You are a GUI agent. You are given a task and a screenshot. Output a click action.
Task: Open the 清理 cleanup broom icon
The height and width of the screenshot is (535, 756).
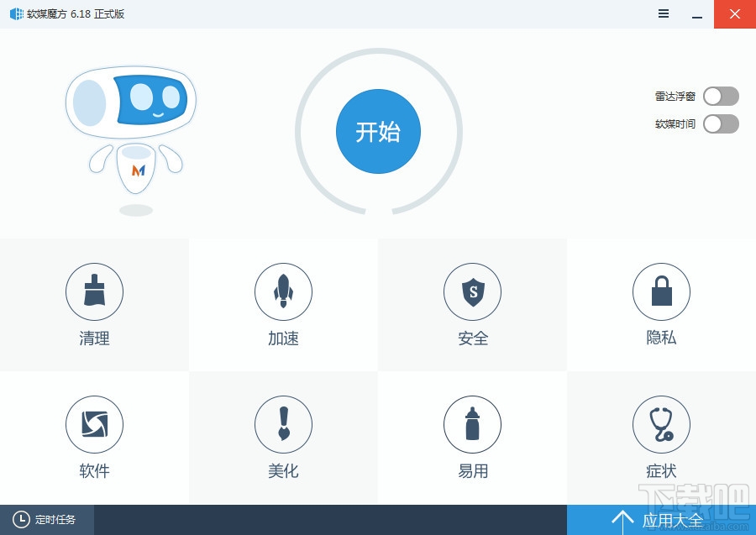point(94,291)
